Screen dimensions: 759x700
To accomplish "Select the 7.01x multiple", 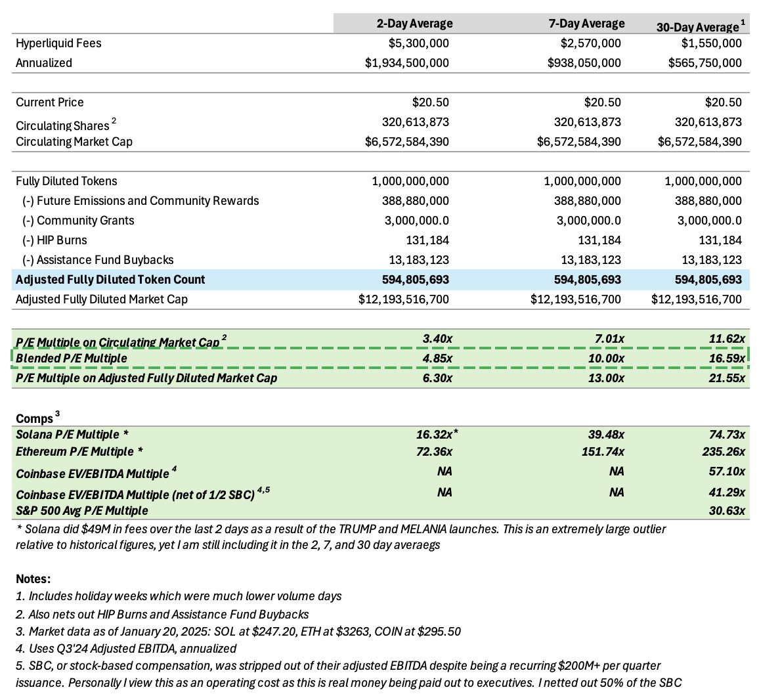I will pyautogui.click(x=609, y=339).
